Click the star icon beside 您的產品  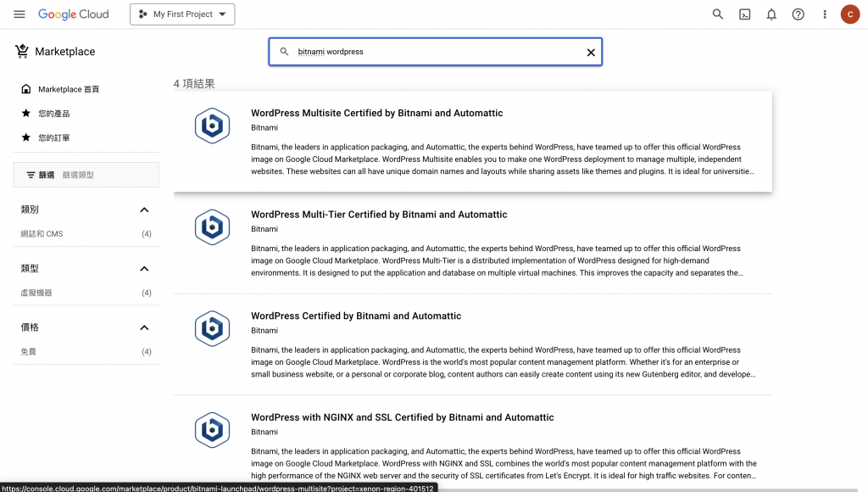coord(26,113)
